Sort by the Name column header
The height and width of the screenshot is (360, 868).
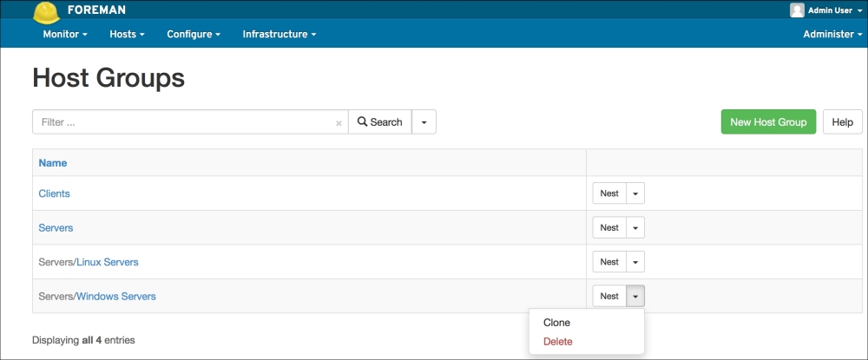point(53,163)
